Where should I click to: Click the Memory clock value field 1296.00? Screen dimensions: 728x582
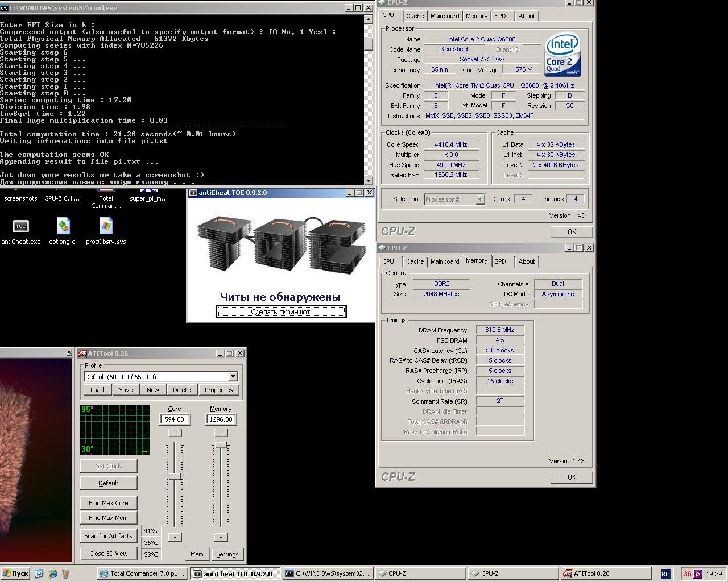point(221,419)
